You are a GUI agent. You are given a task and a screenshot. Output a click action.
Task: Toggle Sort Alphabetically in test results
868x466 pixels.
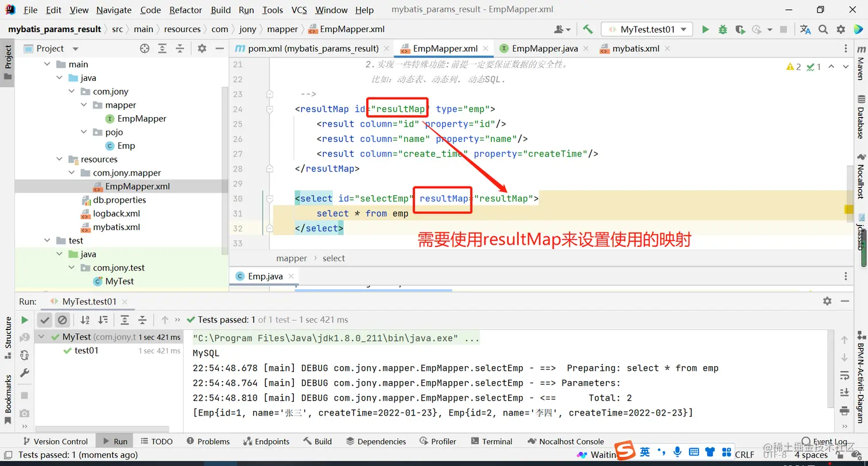point(85,320)
